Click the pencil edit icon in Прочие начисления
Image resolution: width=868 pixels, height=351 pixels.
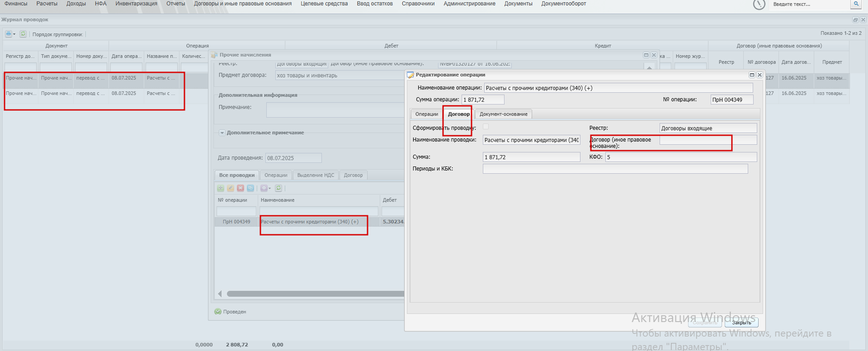[231, 188]
